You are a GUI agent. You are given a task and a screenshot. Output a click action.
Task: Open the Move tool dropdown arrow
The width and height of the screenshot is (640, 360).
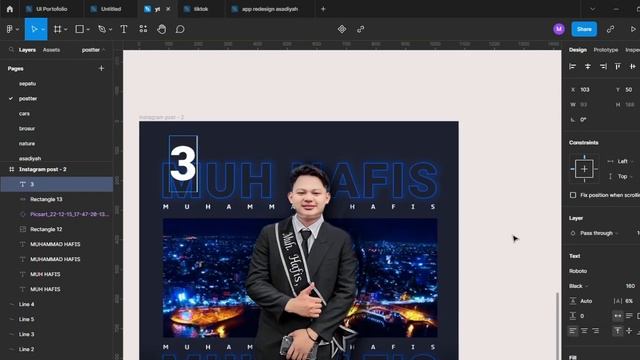(x=43, y=29)
